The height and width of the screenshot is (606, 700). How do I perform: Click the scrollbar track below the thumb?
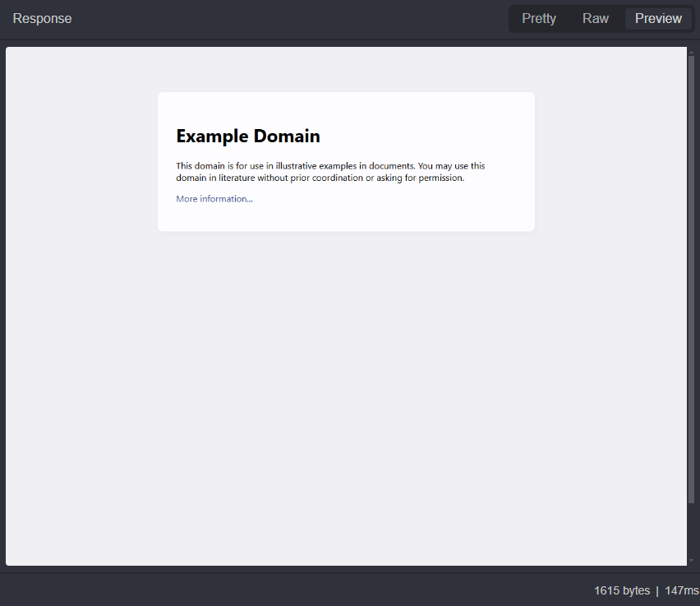tap(692, 530)
